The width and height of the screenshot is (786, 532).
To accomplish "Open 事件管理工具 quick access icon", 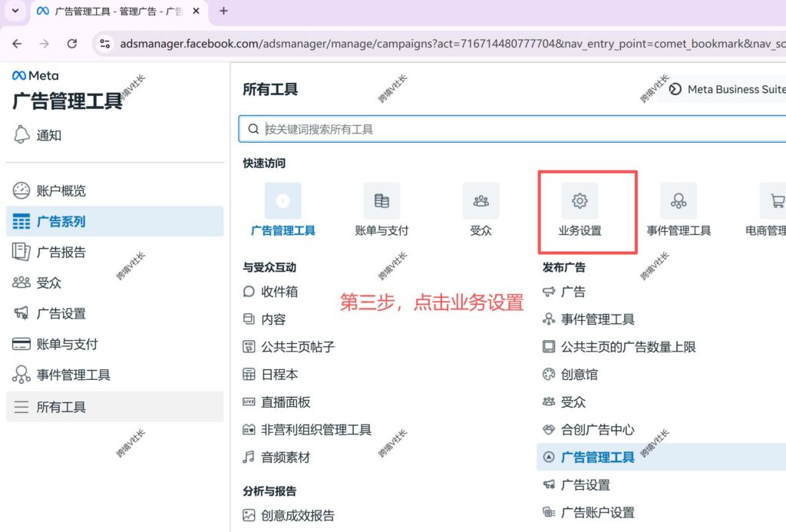I will coord(679,201).
